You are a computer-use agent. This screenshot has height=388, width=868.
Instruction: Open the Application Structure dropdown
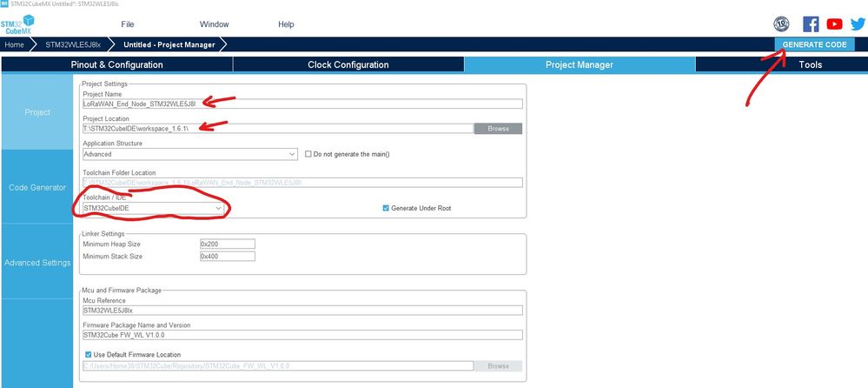[190, 154]
